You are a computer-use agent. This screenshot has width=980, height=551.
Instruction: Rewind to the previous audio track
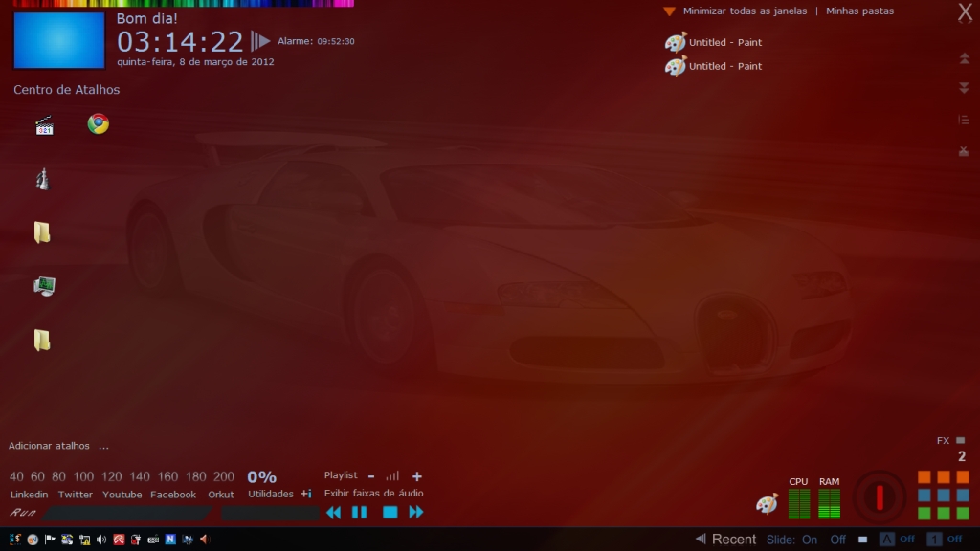[x=334, y=513]
